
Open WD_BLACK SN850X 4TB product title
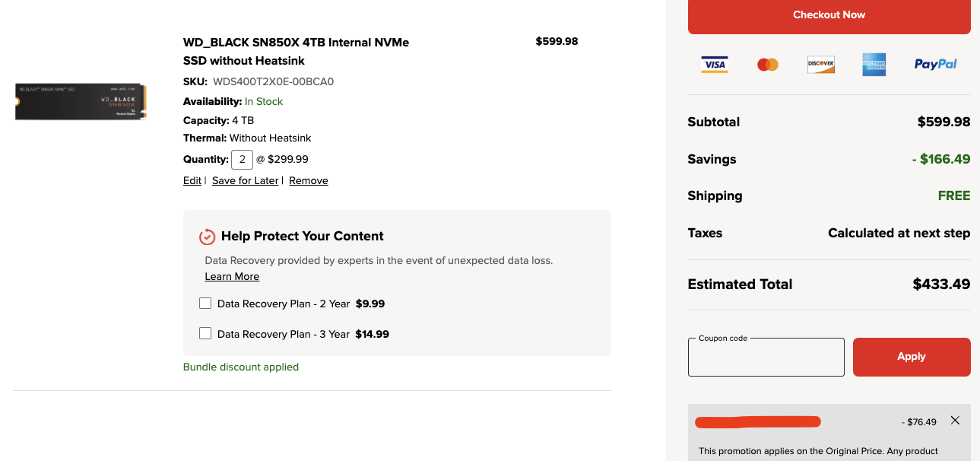297,51
